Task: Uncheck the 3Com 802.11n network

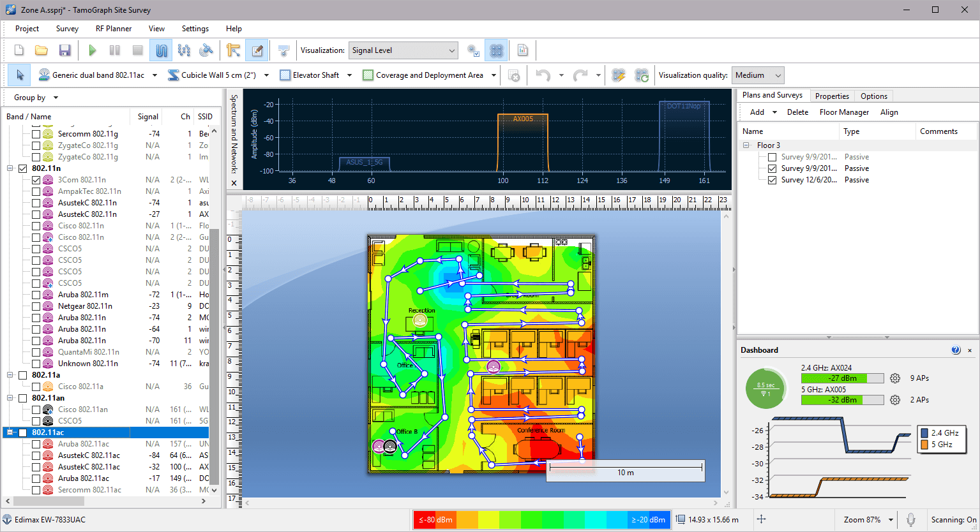Action: click(x=36, y=179)
